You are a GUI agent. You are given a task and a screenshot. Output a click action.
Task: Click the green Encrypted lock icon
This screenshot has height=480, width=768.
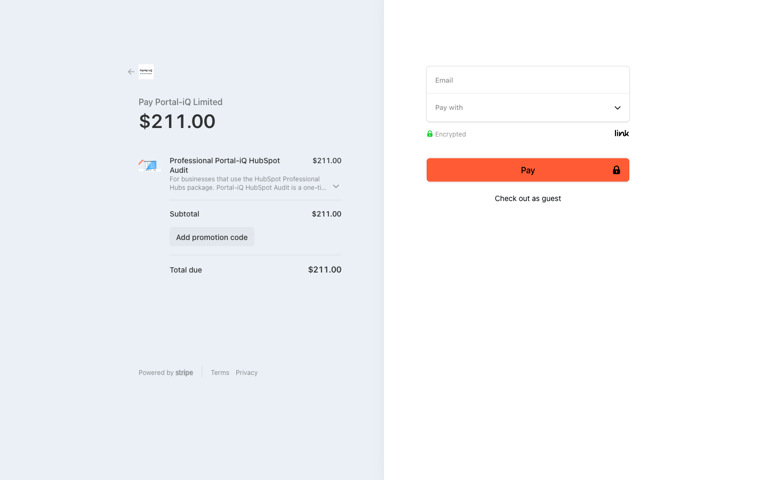click(x=430, y=134)
